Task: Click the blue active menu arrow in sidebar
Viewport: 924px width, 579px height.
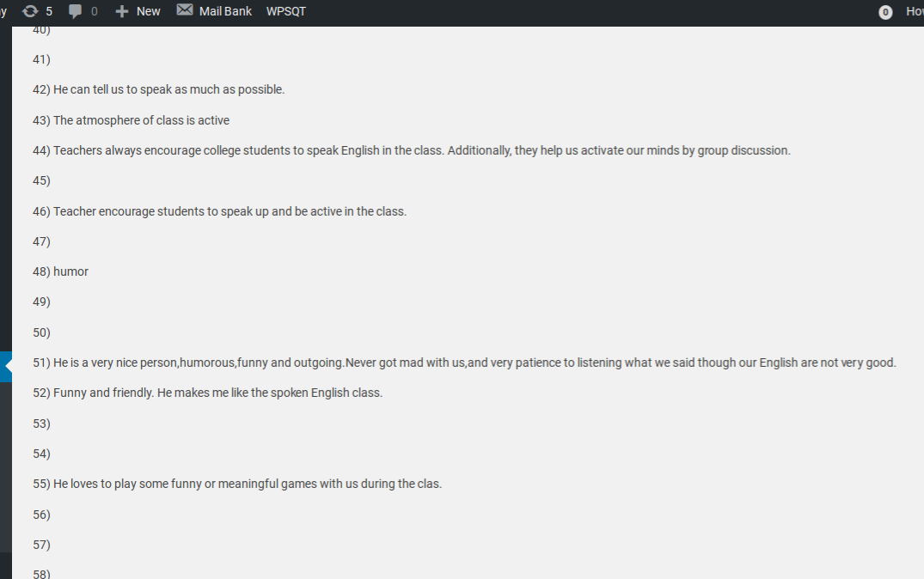Action: click(x=6, y=366)
